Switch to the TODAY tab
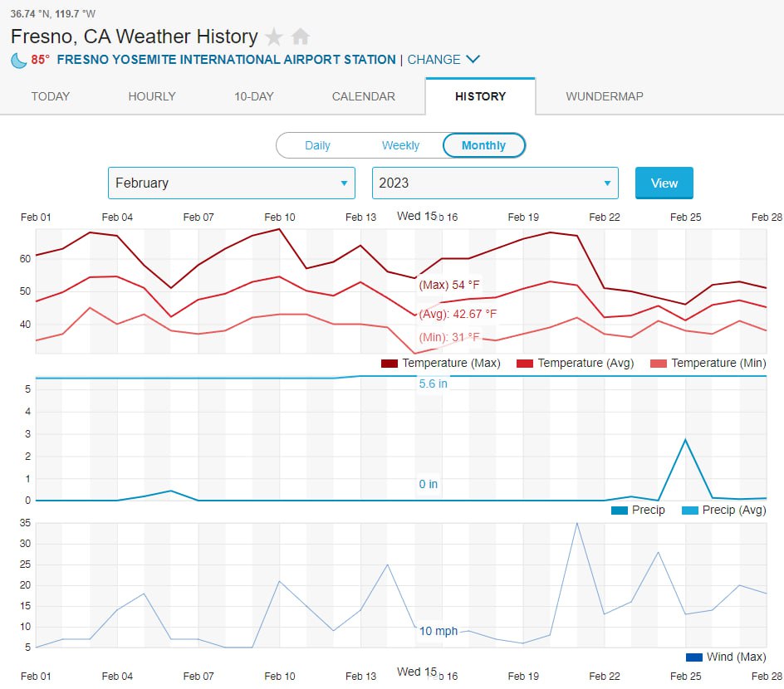The height and width of the screenshot is (689, 784). tap(51, 96)
